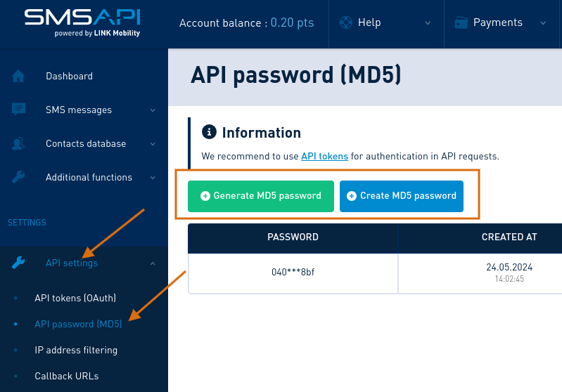Follow the API tokens link

(324, 156)
